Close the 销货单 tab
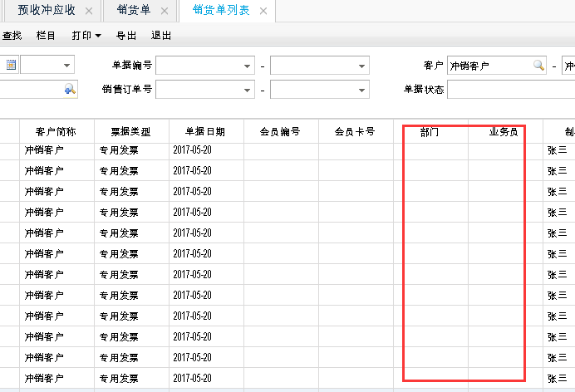The width and height of the screenshot is (575, 392). [165, 12]
